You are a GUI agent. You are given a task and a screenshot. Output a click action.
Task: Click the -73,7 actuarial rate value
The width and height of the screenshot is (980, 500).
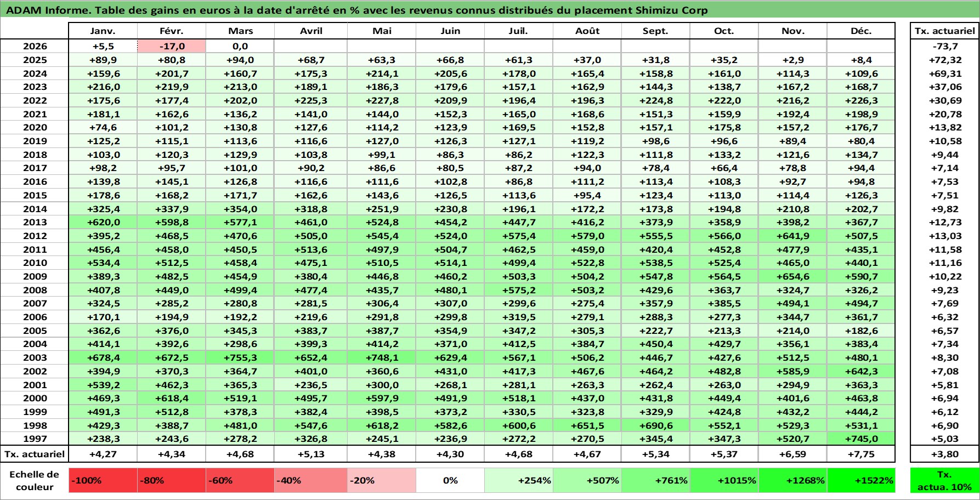click(x=944, y=46)
